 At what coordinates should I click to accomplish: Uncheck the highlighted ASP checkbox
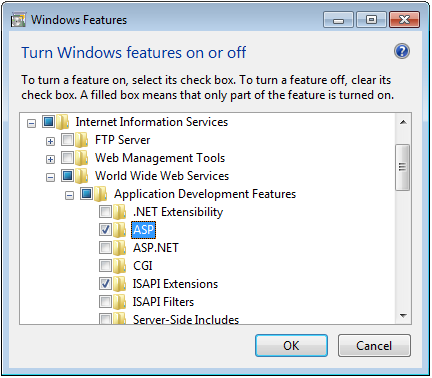pos(106,230)
